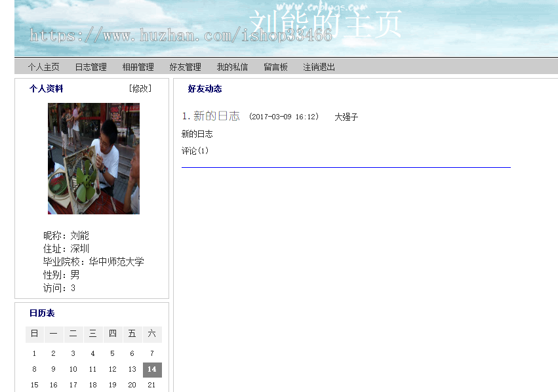The width and height of the screenshot is (558, 392).
Task: Click the visit count 访问:3
Action: 60,288
